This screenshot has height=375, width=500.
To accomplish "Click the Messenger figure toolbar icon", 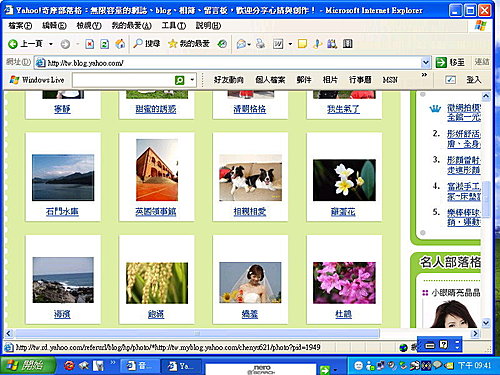I will 317,44.
